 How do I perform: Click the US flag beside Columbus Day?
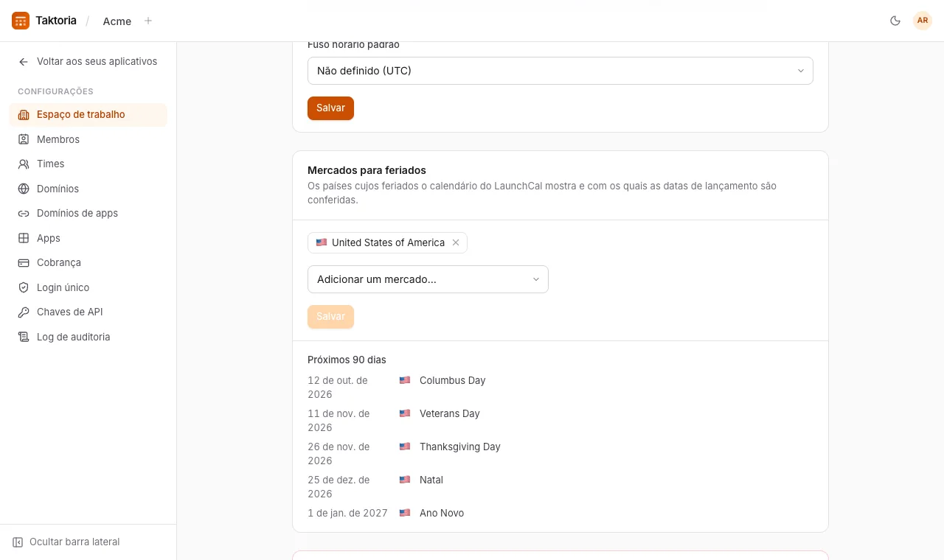point(405,380)
